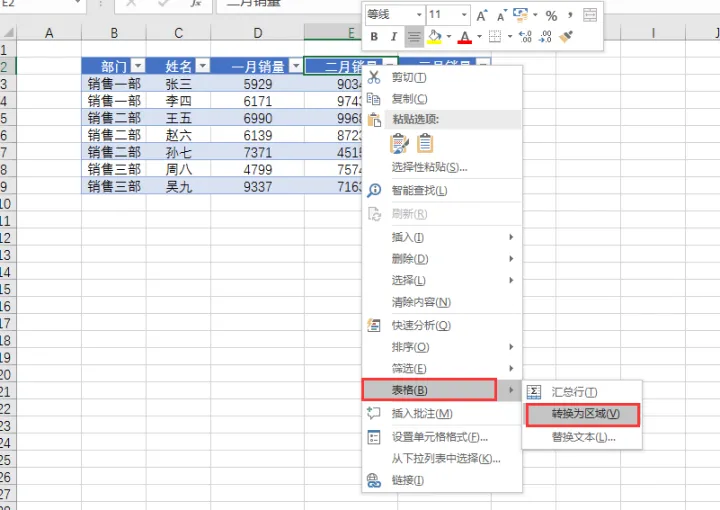Select column D header

tap(258, 33)
